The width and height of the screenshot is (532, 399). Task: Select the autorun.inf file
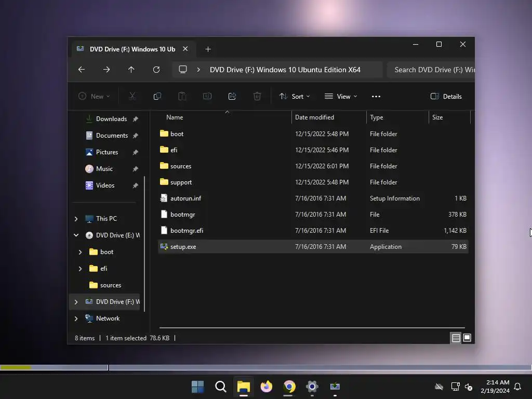click(x=313, y=198)
